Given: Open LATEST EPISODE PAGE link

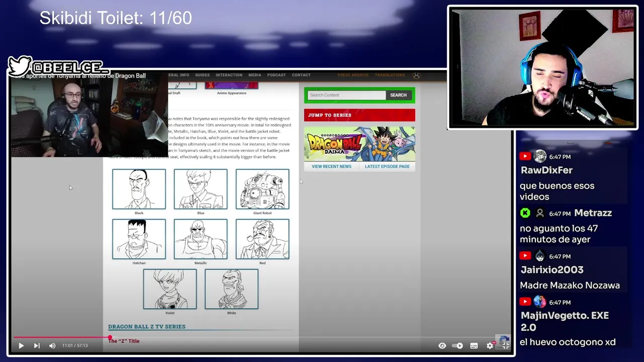Looking at the screenshot, I should (387, 166).
